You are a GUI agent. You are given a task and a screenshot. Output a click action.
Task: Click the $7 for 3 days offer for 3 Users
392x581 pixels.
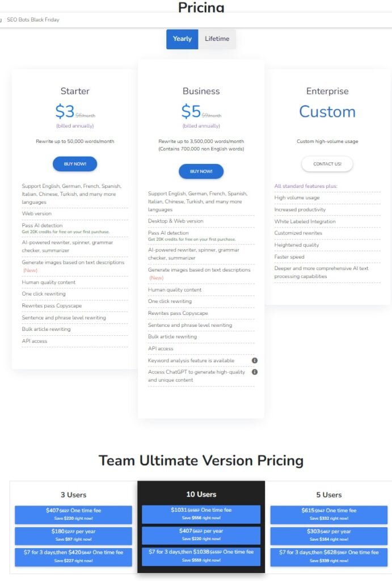click(x=73, y=556)
